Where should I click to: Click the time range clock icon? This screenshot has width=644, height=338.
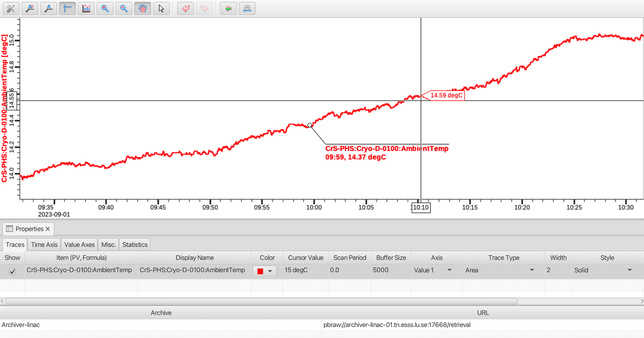247,8
